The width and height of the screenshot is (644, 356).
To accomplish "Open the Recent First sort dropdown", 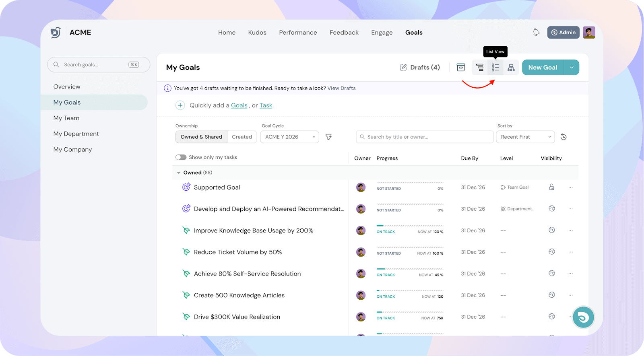I will click(525, 137).
